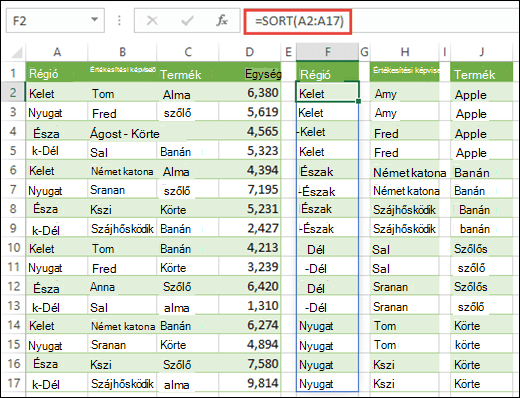The width and height of the screenshot is (520, 398).
Task: Click header cell Régió in column F
Action: tap(327, 72)
